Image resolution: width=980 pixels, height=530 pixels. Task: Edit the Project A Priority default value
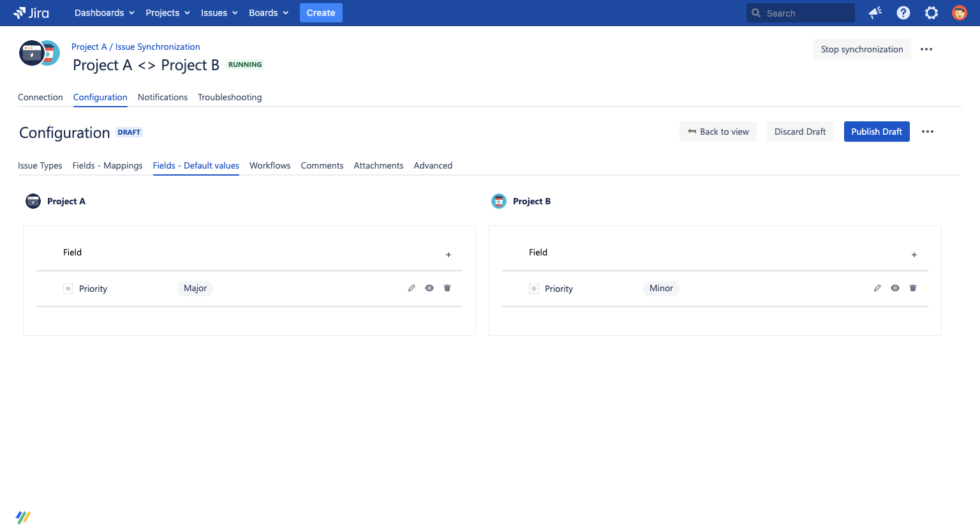(x=412, y=288)
